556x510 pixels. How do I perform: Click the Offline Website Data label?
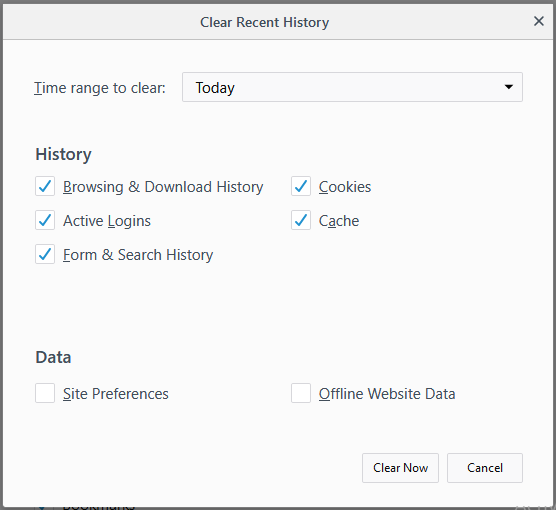click(387, 394)
